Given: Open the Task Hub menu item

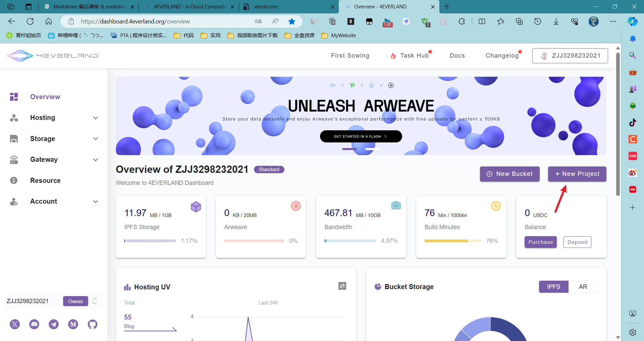Looking at the screenshot, I should (414, 56).
